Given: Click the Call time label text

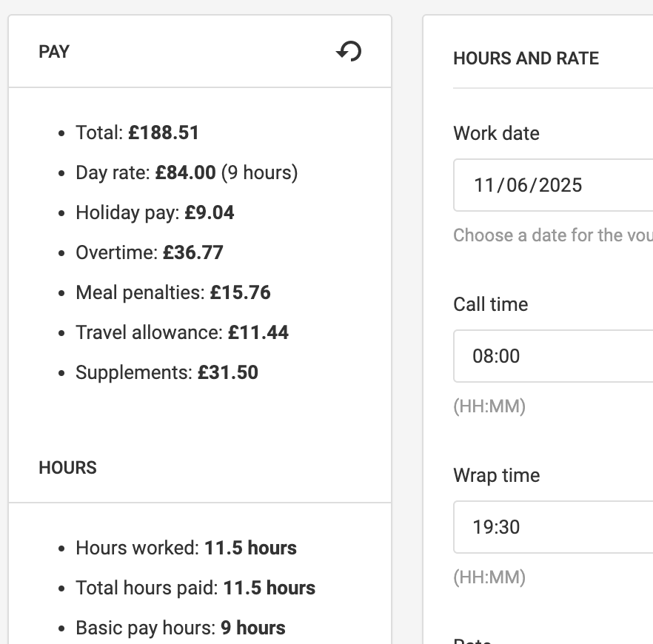Looking at the screenshot, I should point(490,304).
